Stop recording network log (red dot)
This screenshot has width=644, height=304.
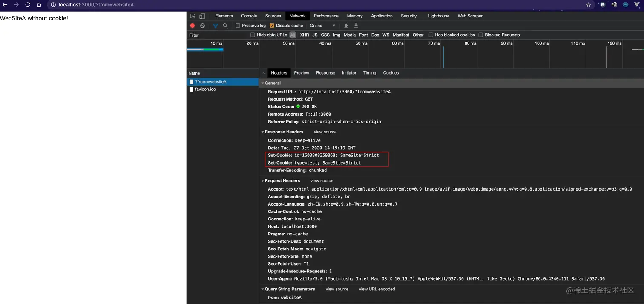click(193, 26)
